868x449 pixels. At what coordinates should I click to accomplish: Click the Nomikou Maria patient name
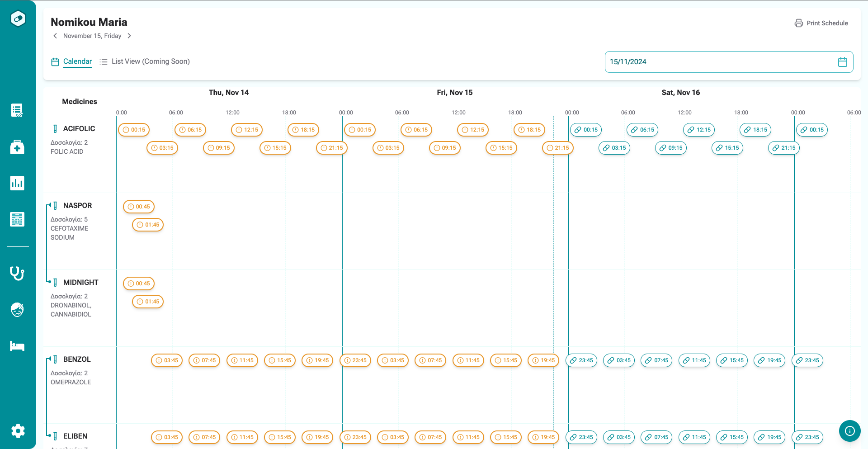89,22
